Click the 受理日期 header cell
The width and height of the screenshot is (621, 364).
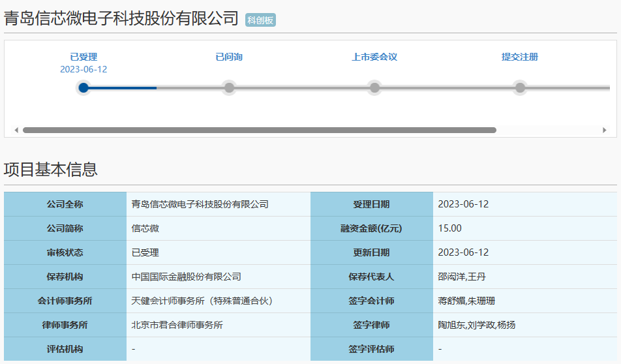(x=372, y=204)
